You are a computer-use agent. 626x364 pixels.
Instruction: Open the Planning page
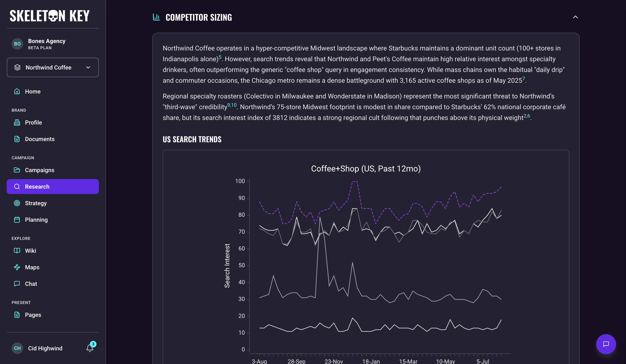[x=53, y=220]
